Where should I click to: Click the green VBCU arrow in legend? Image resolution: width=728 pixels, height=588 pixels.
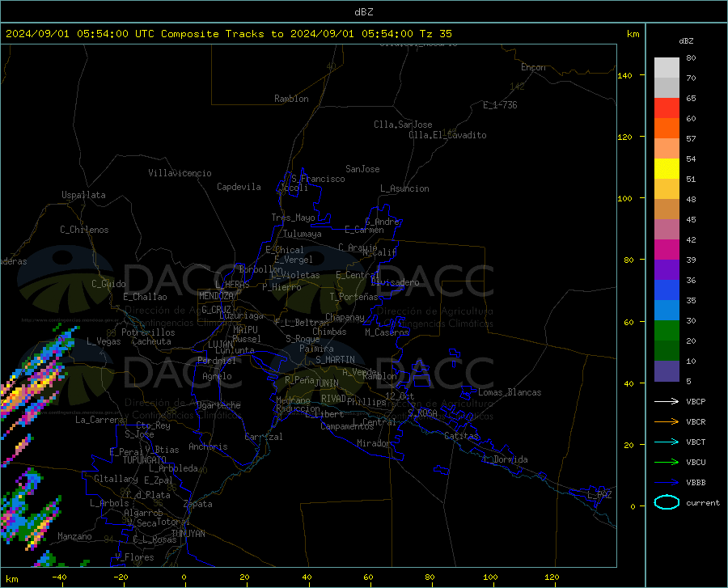[667, 463]
